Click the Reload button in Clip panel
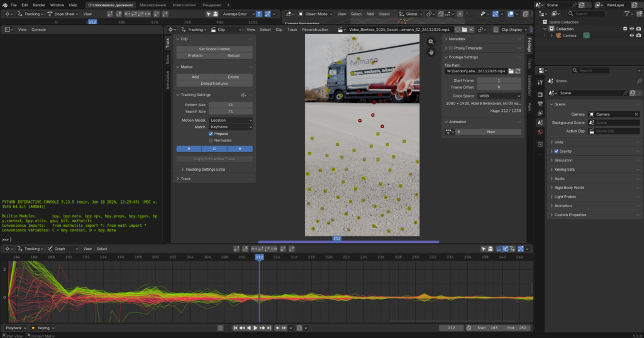The height and width of the screenshot is (338, 644). coord(233,55)
